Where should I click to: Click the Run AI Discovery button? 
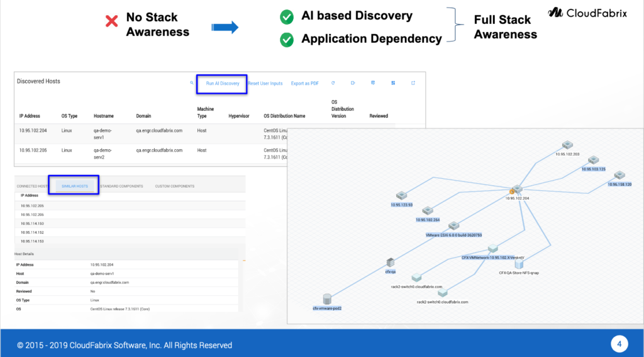click(223, 83)
